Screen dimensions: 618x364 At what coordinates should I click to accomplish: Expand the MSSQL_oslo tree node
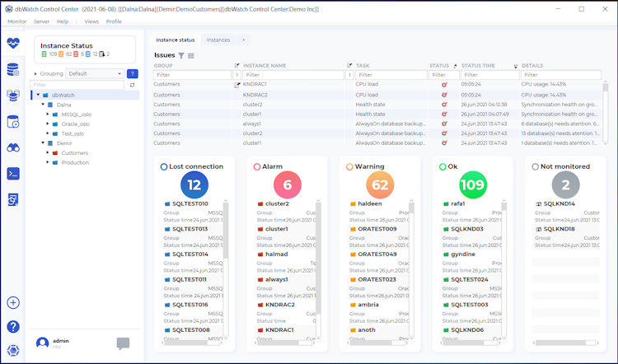coord(48,114)
